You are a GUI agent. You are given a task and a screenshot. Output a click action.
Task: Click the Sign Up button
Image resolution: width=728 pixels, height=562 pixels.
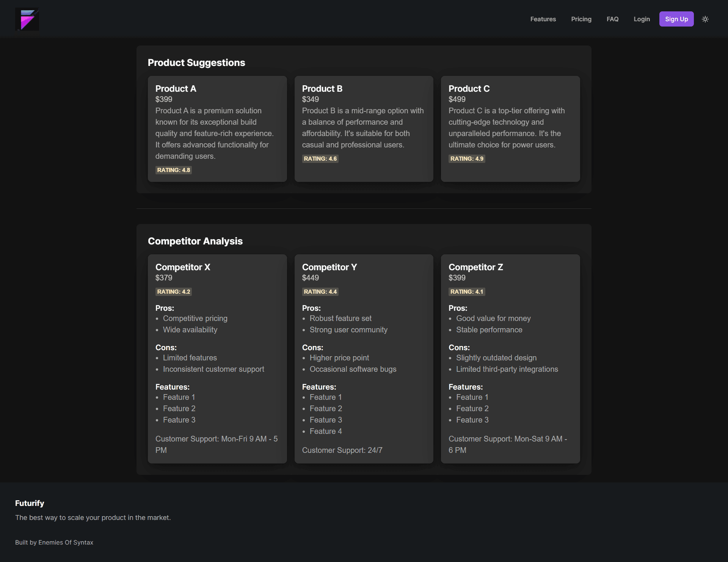point(676,19)
